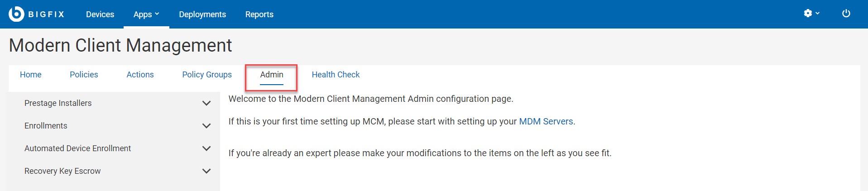Expand the Prestage Installers chevron
This screenshot has width=868, height=191.
pyautogui.click(x=206, y=103)
